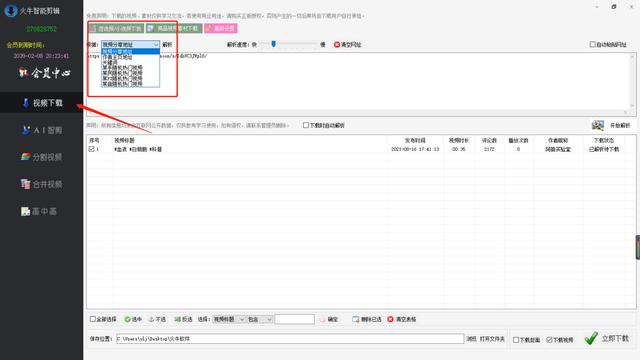The image size is (640, 360).
Task: Click the 删除已选 delete selected icon
Action: click(x=356, y=319)
